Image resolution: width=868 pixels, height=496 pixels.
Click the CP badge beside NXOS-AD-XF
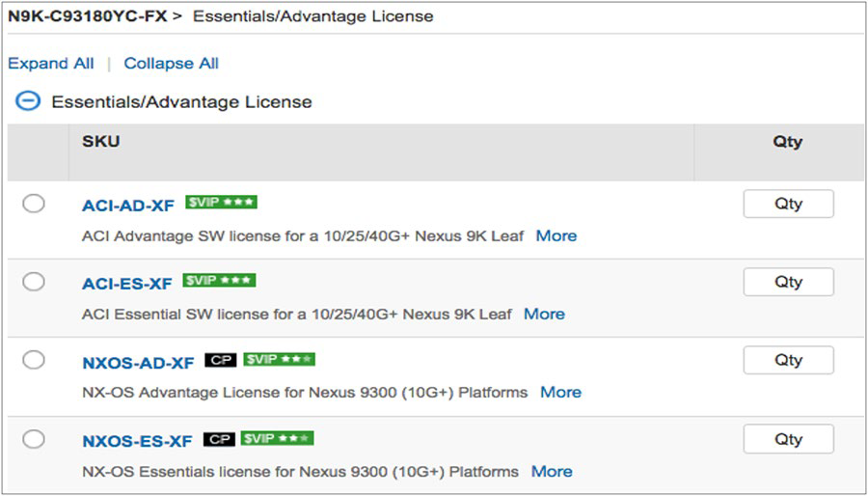(x=220, y=361)
